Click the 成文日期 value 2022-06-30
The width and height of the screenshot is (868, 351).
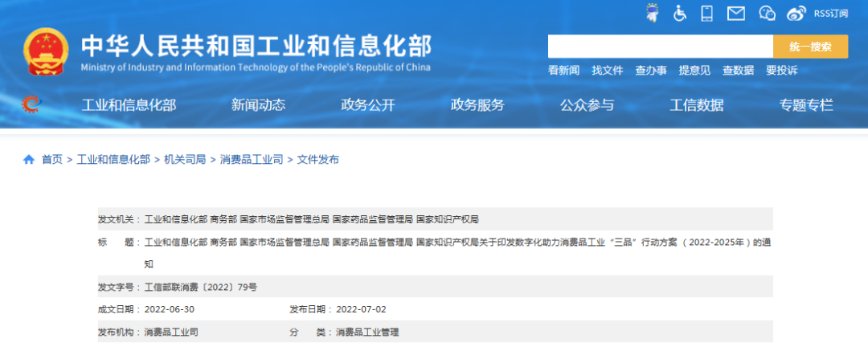(170, 309)
